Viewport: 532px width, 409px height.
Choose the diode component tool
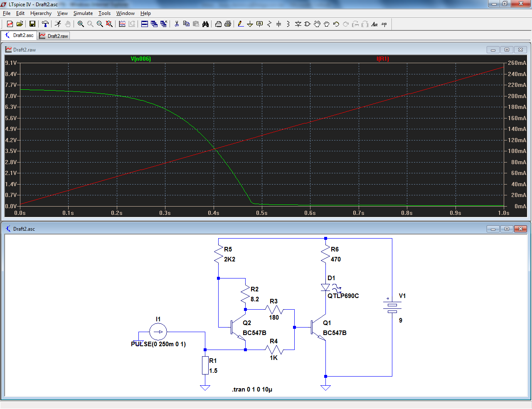tap(298, 24)
